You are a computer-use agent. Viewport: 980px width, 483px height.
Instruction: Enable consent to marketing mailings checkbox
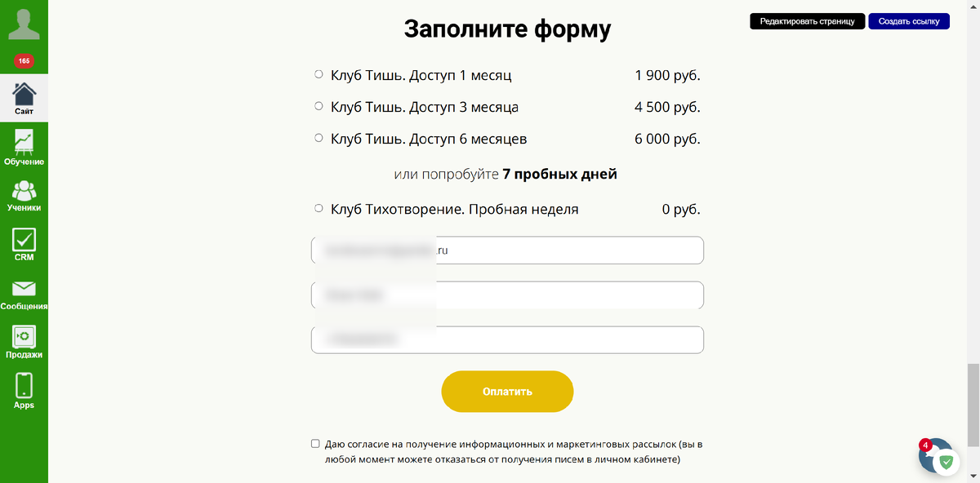(314, 442)
